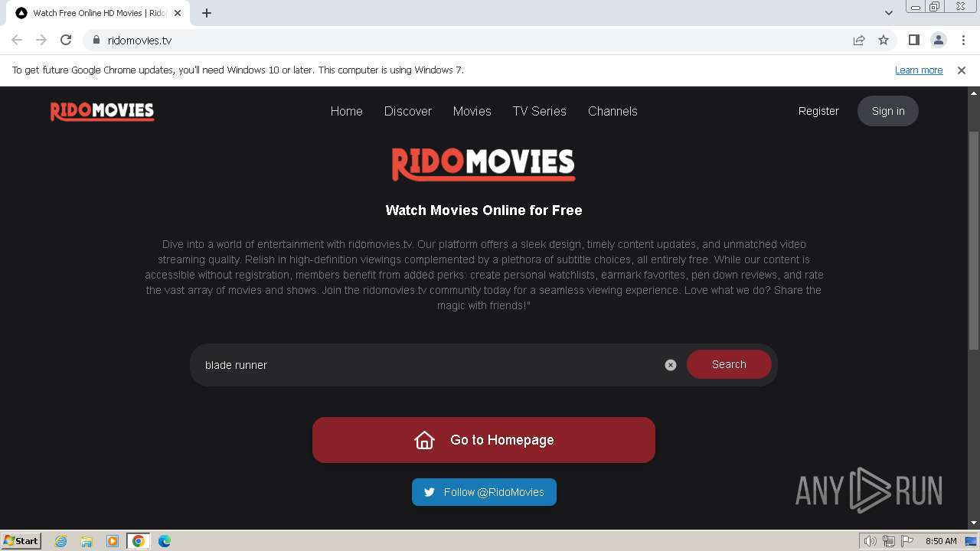Click the Show desktop button on taskbar

click(x=972, y=541)
